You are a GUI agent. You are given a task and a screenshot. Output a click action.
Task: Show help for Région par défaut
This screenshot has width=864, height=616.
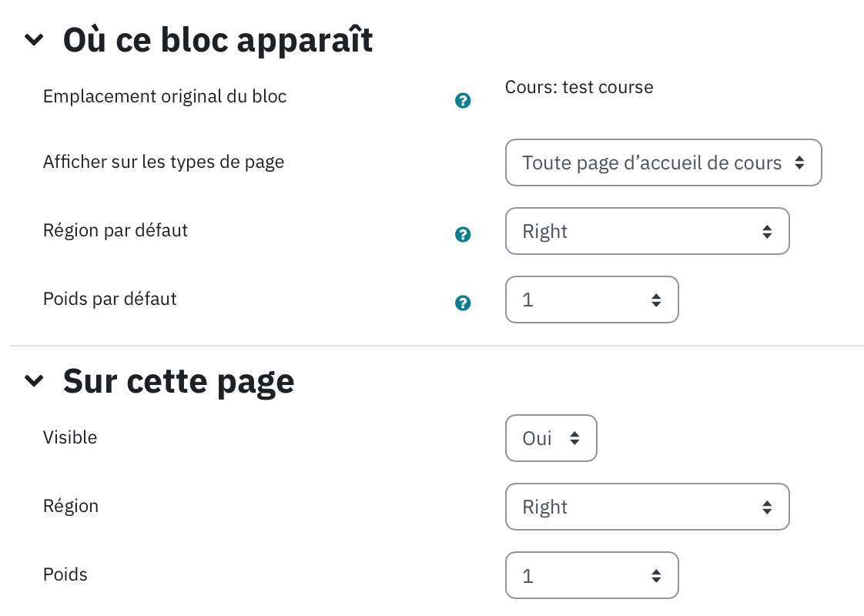pyautogui.click(x=463, y=235)
